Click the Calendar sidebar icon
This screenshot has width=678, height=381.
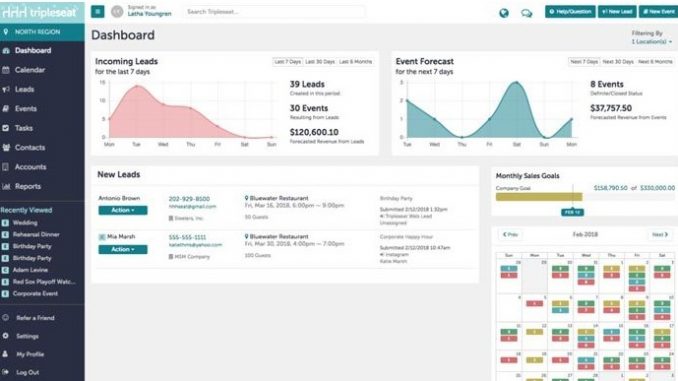(x=6, y=70)
